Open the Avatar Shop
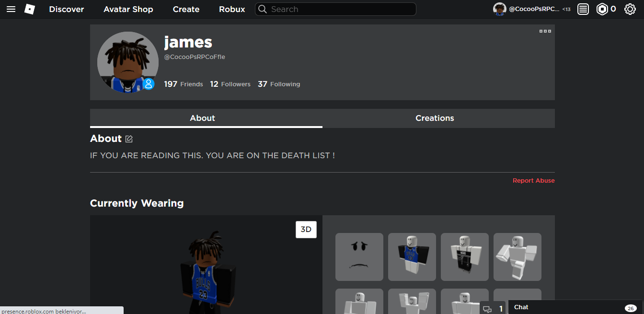 tap(128, 9)
